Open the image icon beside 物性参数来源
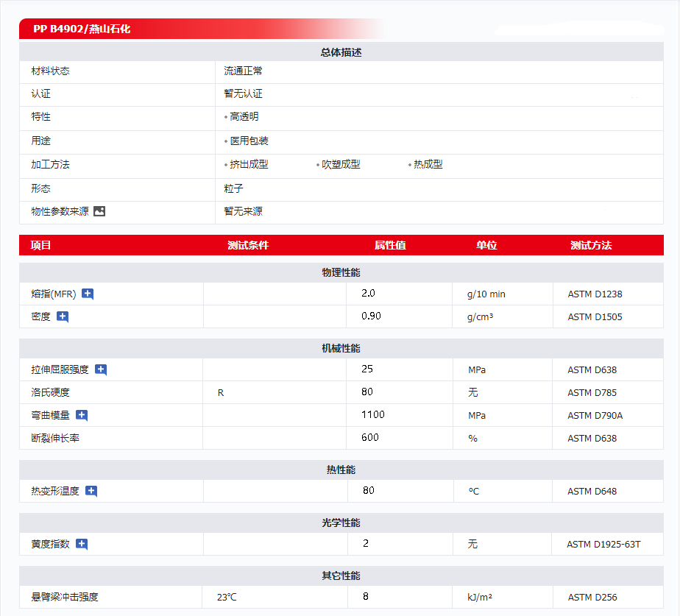This screenshot has height=616, width=680. click(x=99, y=211)
